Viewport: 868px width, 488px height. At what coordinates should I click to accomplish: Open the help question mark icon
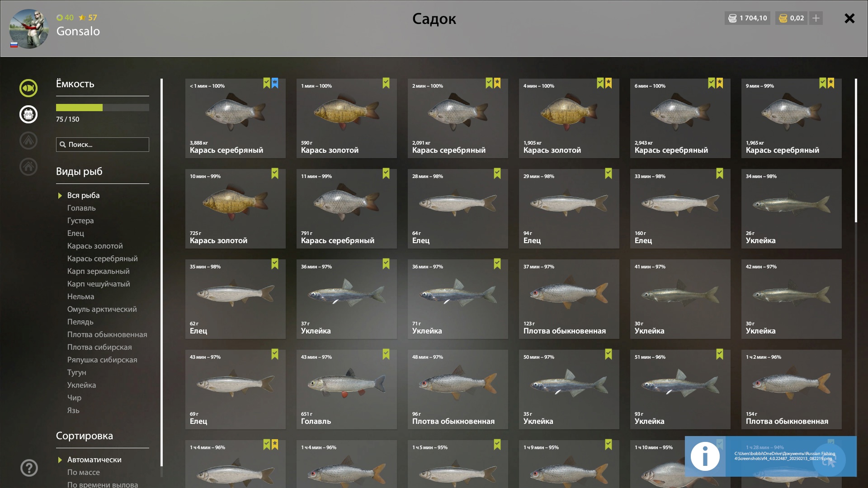(x=29, y=468)
